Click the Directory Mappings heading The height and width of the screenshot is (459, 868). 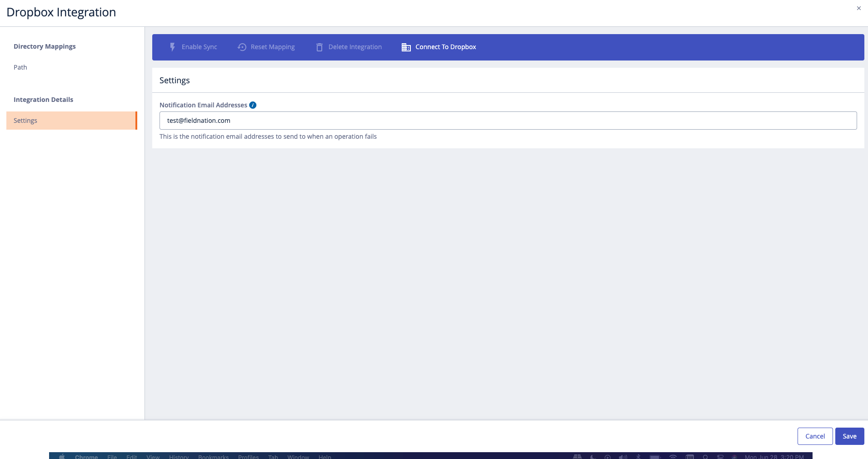coord(45,46)
